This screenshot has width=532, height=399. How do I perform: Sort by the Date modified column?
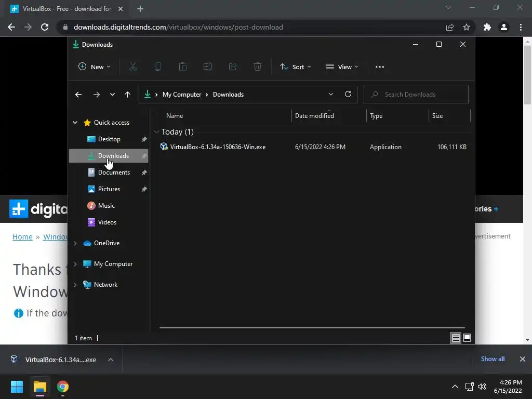(314, 116)
